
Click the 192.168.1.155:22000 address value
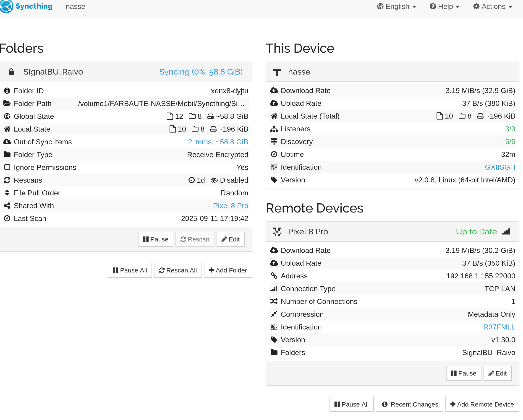(x=481, y=276)
